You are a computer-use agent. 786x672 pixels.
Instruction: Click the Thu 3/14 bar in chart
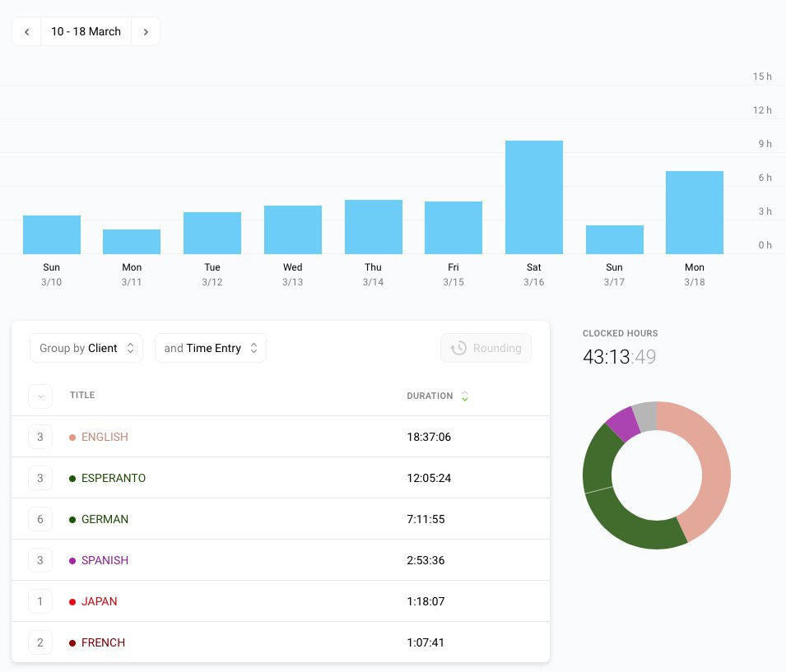374,227
